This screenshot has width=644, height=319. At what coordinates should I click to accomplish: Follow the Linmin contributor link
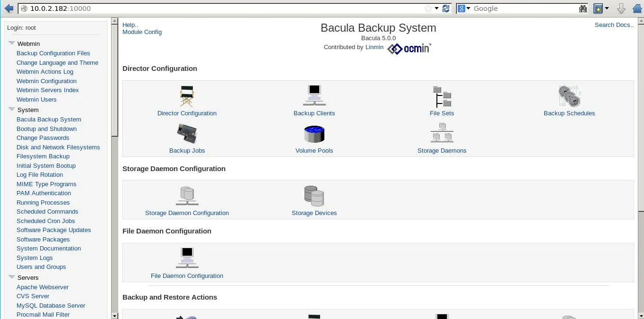coord(374,47)
